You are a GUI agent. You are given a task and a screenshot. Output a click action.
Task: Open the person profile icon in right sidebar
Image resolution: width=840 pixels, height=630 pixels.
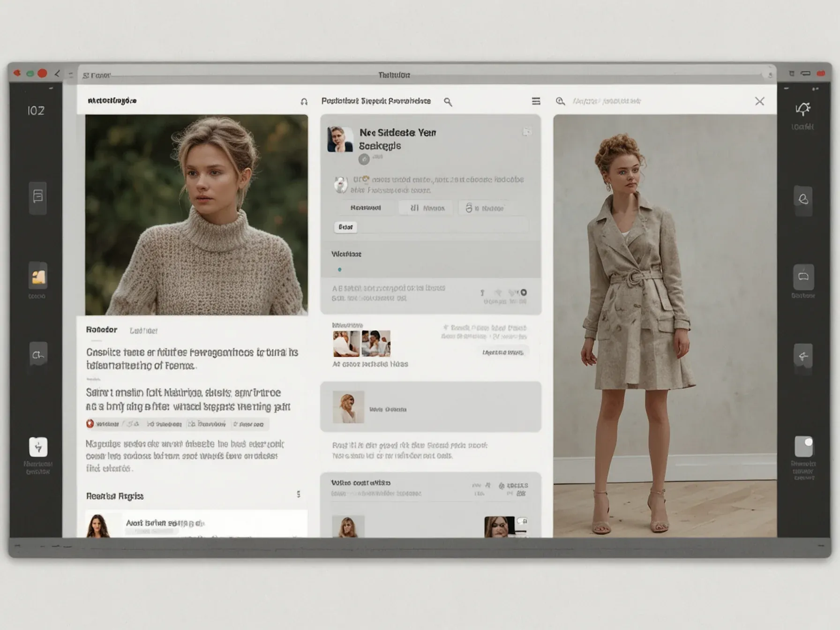tap(803, 199)
